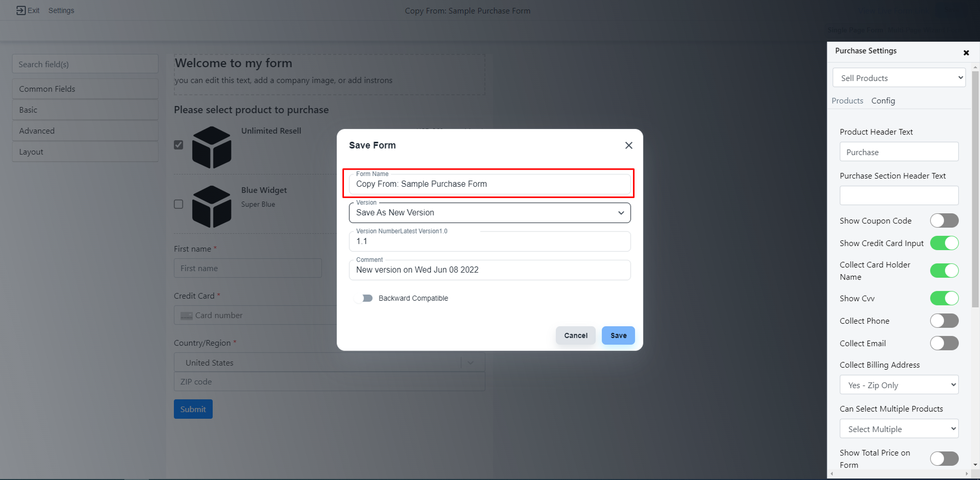Open the Settings menu

click(61, 10)
